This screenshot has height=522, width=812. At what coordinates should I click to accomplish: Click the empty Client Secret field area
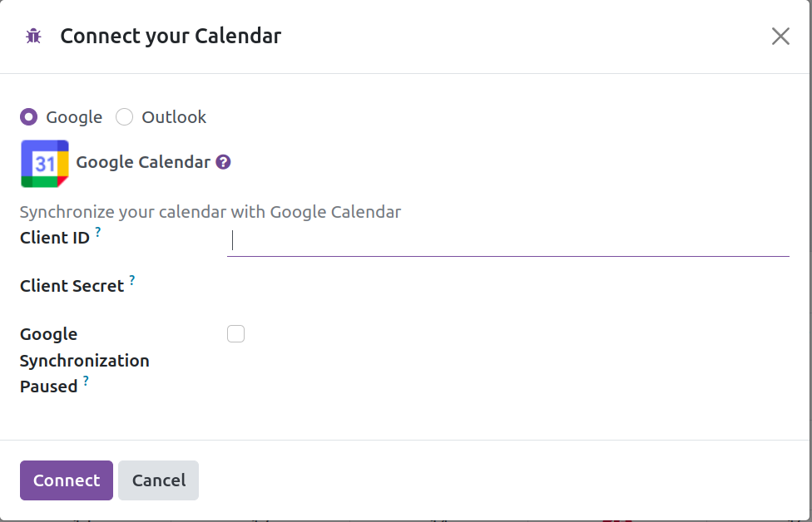(x=508, y=286)
